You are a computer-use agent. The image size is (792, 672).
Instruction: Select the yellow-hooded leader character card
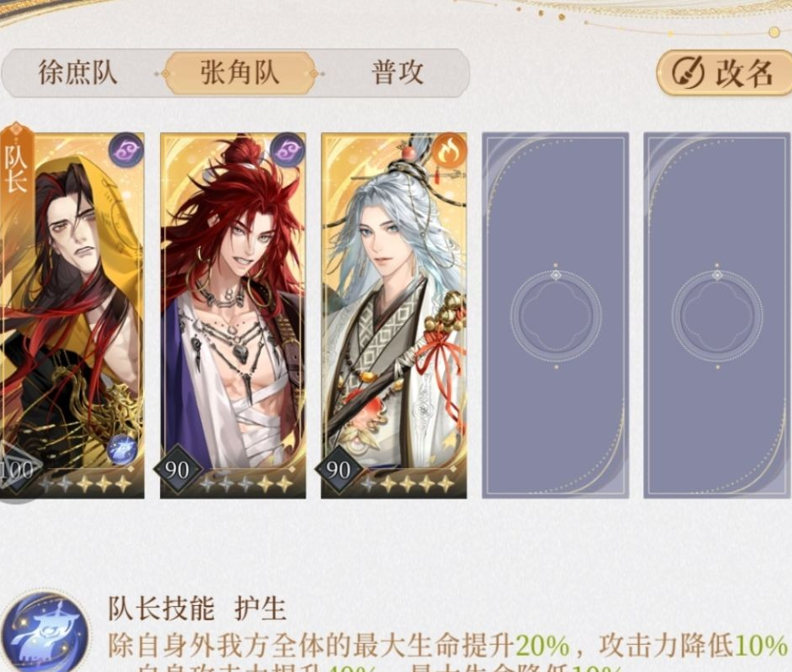click(72, 316)
